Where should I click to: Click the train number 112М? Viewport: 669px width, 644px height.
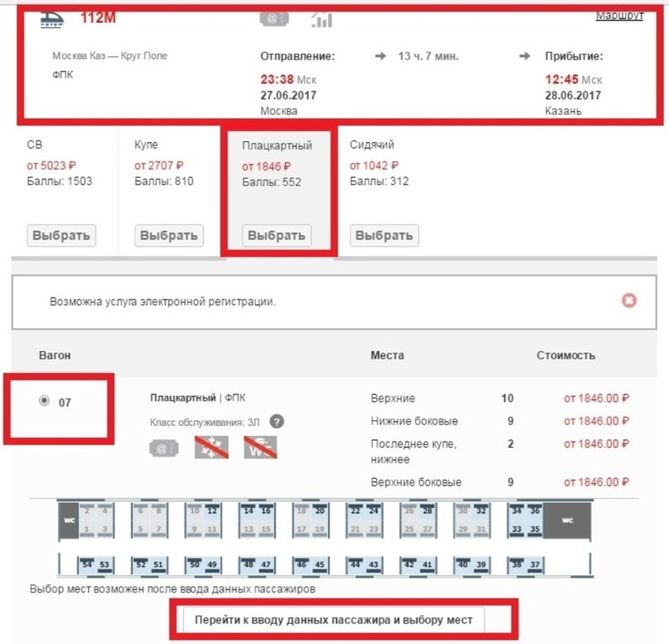98,18
